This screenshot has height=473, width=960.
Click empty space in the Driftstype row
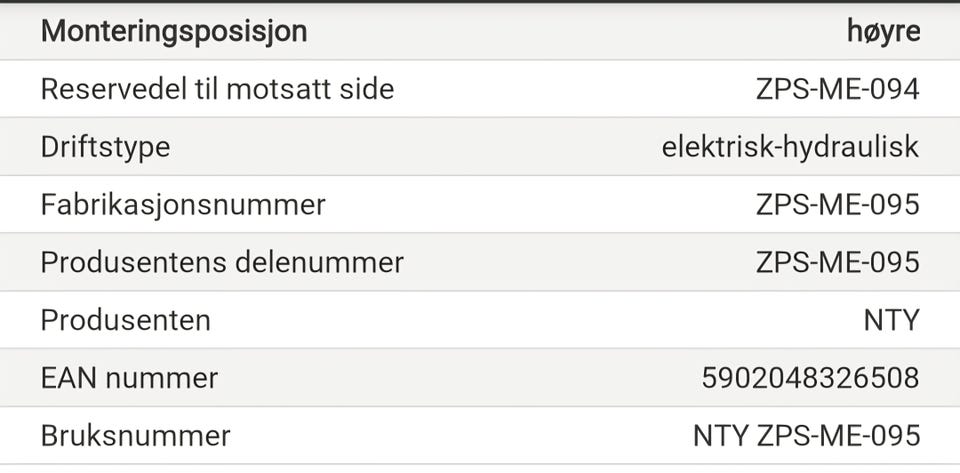(420, 147)
